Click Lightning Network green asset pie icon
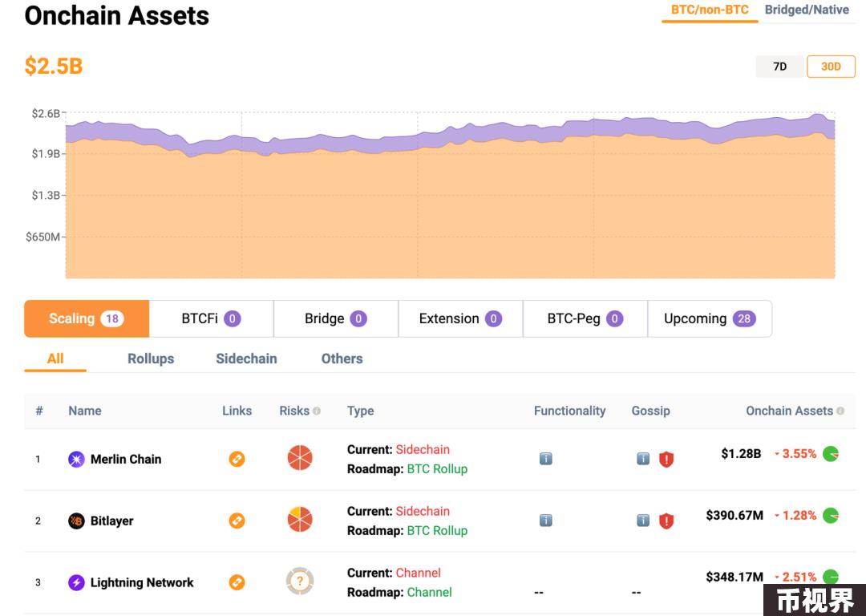 click(x=831, y=577)
